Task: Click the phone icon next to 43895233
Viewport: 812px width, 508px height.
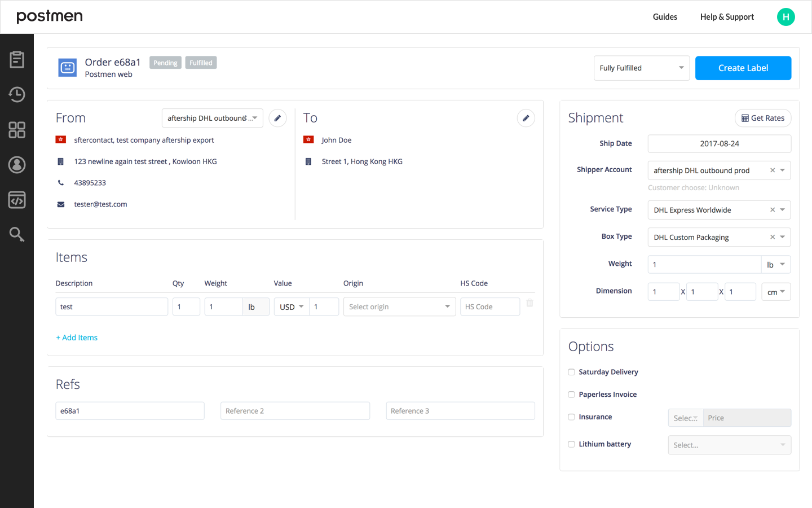Action: pyautogui.click(x=61, y=182)
